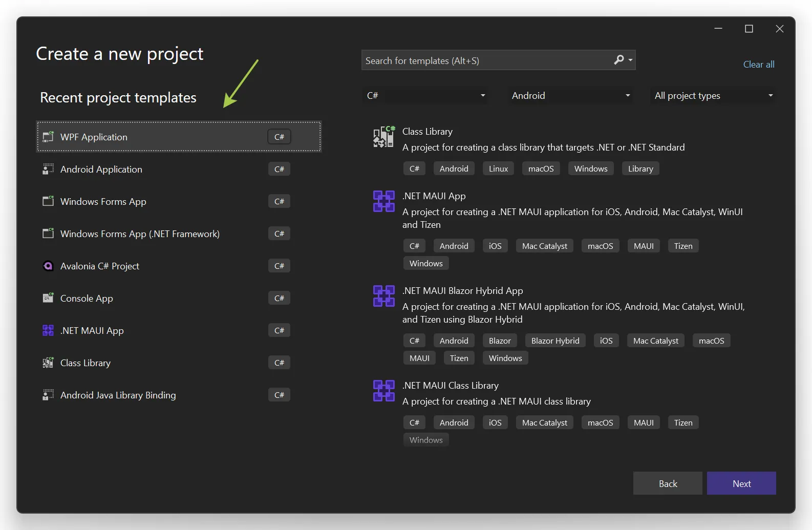
Task: Click the Android Java Library Binding icon
Action: [48, 395]
